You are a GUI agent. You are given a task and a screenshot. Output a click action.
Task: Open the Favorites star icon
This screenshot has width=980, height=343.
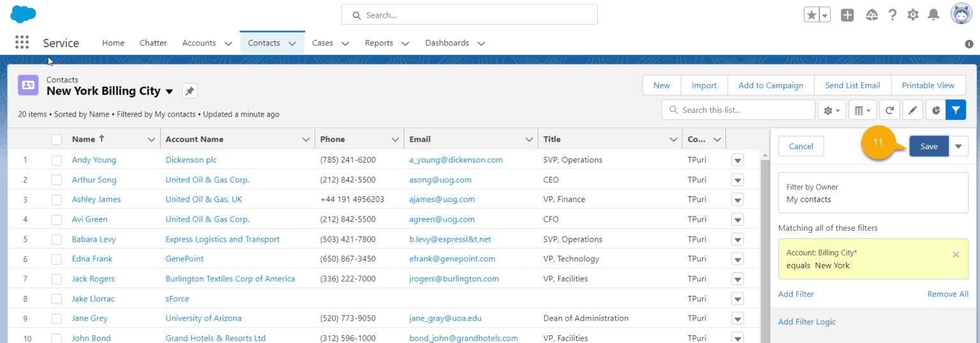(x=812, y=15)
